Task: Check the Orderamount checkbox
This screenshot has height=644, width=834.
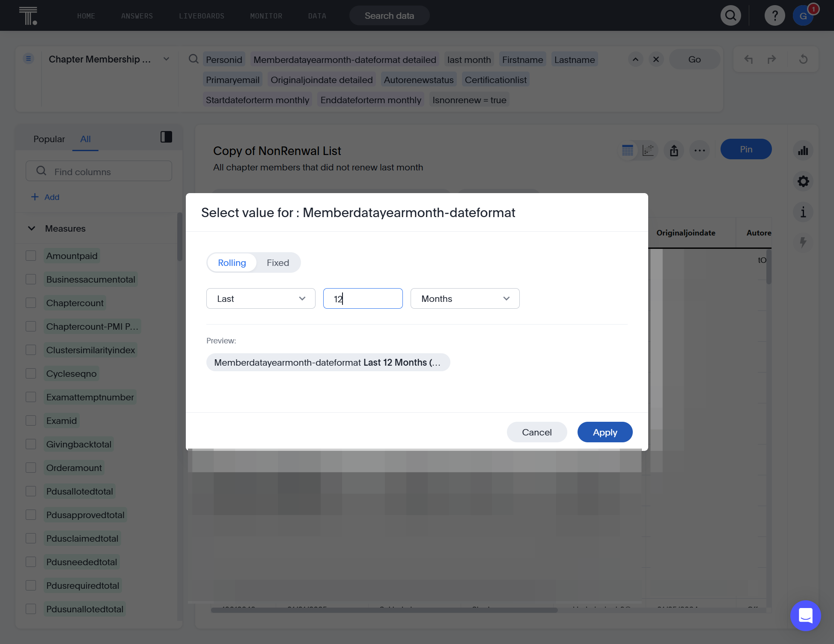Action: [31, 468]
